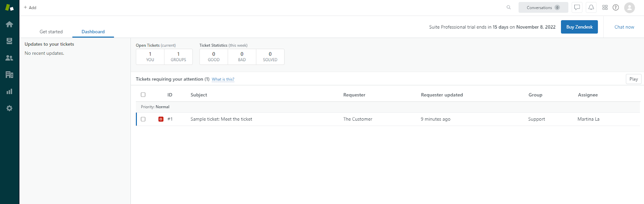Click the Add new tab button
This screenshot has width=644, height=204.
tap(30, 7)
